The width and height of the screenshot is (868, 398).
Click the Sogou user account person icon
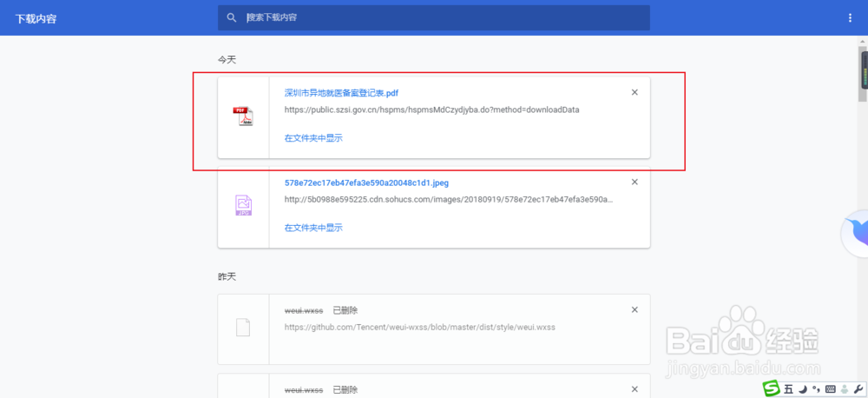tap(845, 388)
